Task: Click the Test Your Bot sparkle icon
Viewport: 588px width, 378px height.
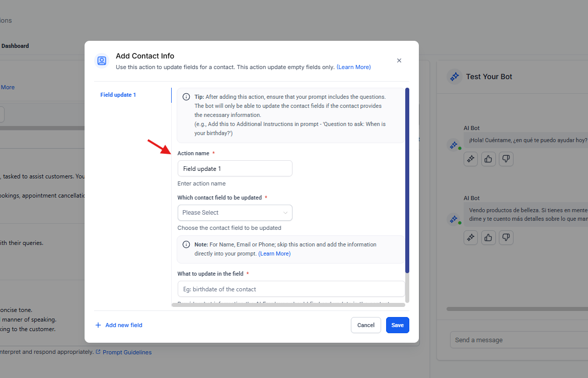Action: [454, 77]
